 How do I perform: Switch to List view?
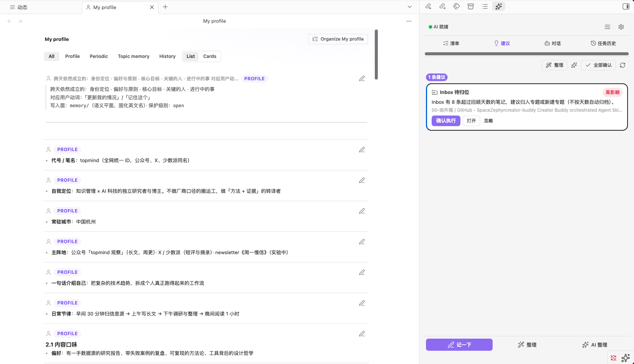pyautogui.click(x=191, y=56)
